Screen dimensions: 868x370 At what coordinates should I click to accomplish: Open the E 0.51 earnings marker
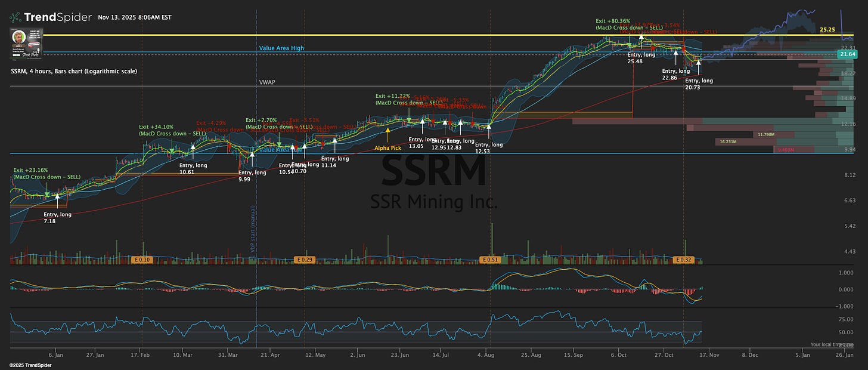point(490,260)
